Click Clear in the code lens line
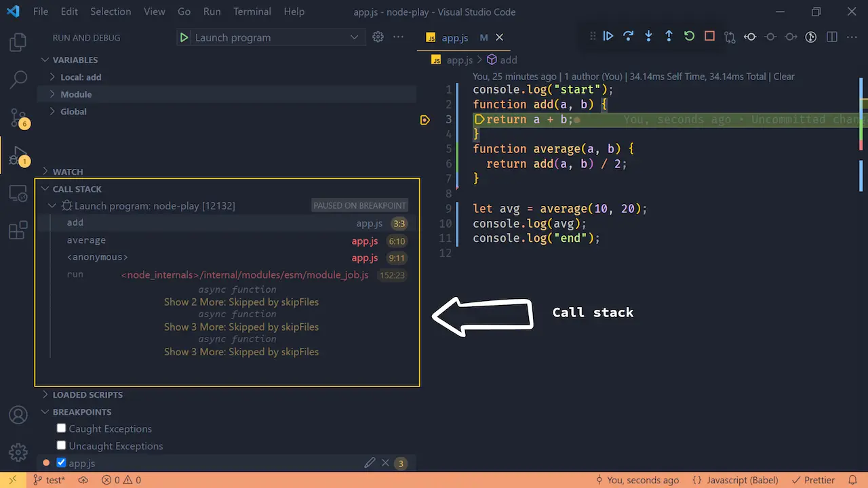The height and width of the screenshot is (488, 868). coord(784,77)
